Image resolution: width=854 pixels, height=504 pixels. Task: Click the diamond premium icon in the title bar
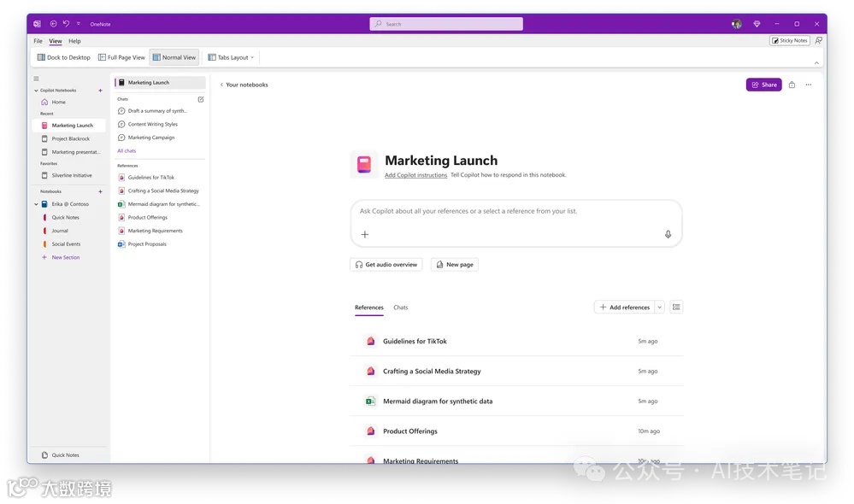tap(757, 24)
